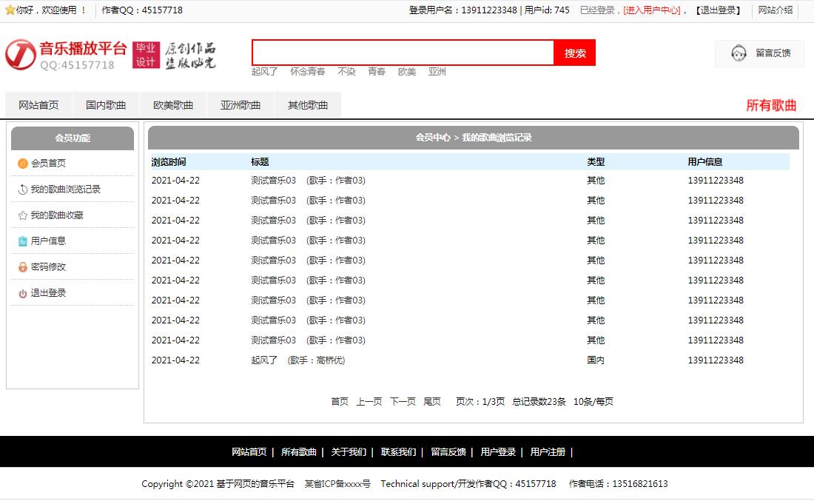Open 所有歌曲 red link

click(771, 105)
